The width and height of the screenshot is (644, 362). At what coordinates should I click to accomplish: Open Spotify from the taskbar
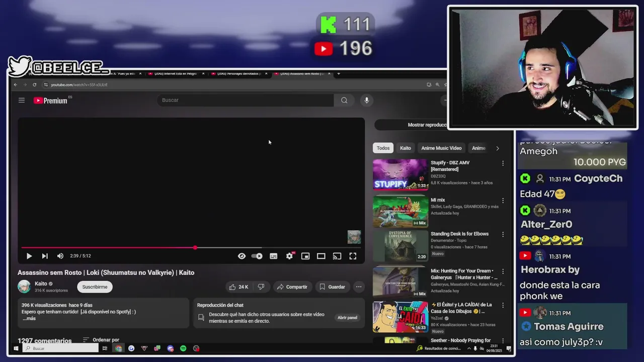coord(183,348)
